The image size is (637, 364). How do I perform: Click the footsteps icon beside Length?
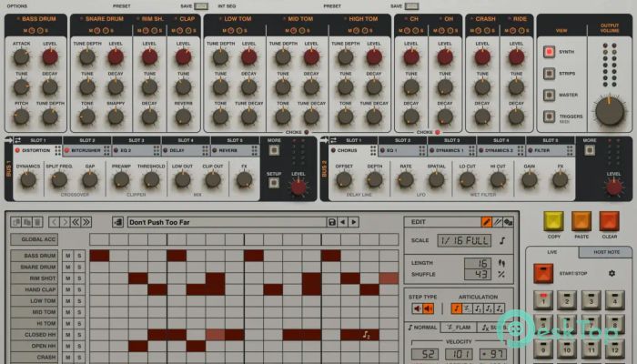tap(501, 263)
